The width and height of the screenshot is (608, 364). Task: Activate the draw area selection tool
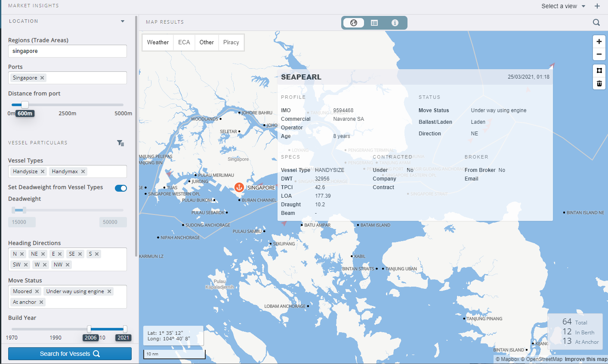[x=599, y=70]
